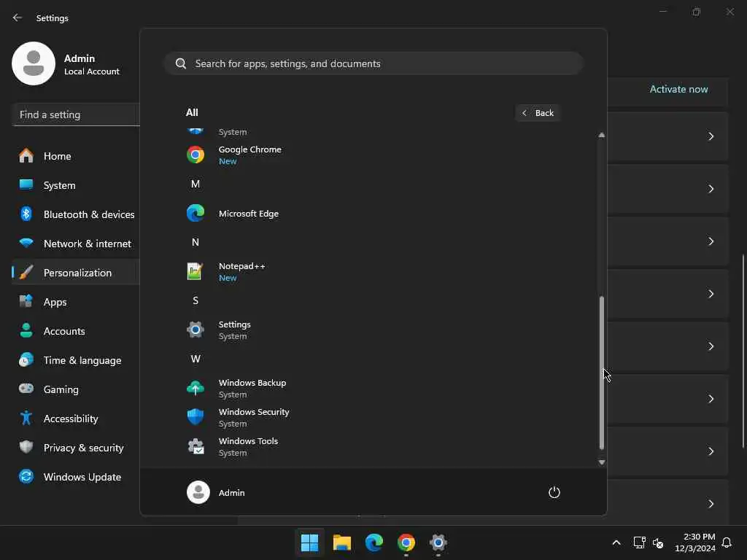Click the Settings page scrollbar
747x560 pixels.
pos(743,351)
